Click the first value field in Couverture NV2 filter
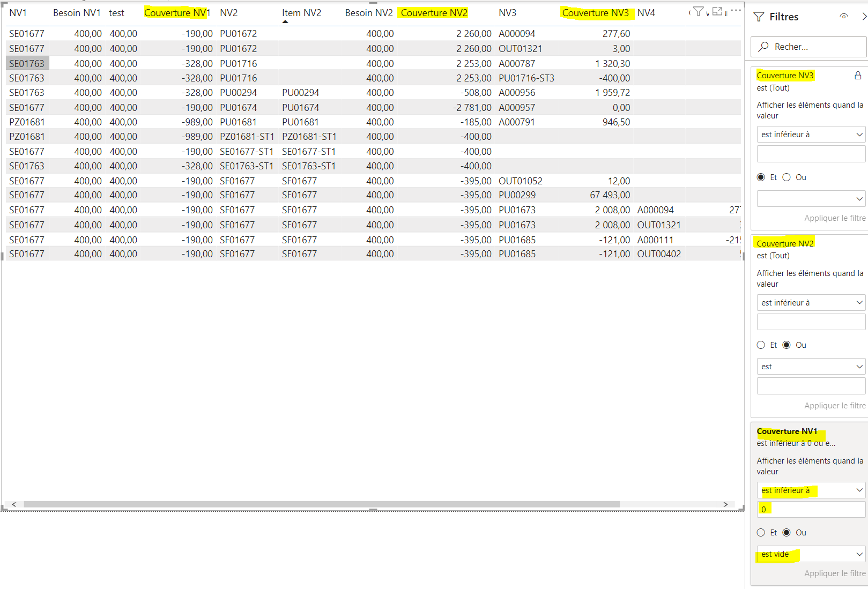 (x=811, y=322)
